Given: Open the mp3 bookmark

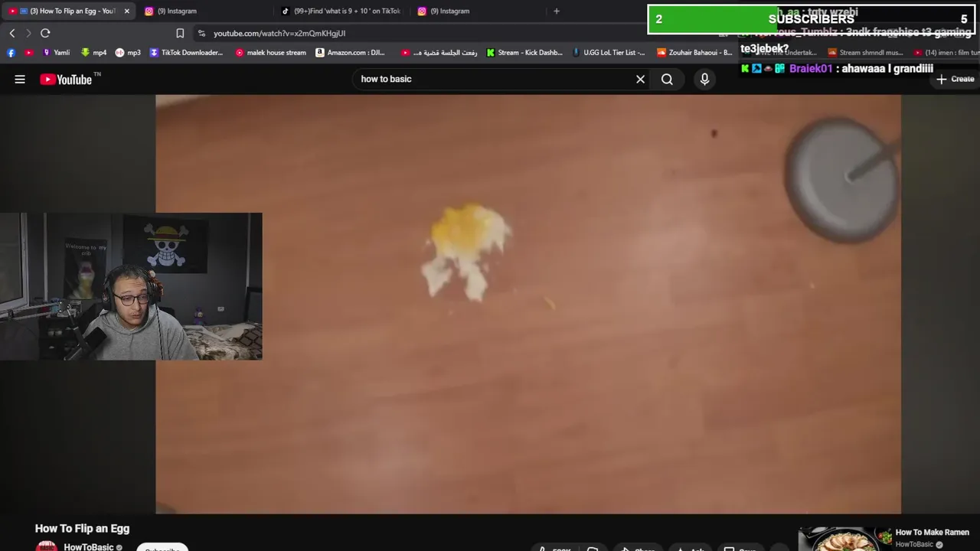Looking at the screenshot, I should point(128,53).
